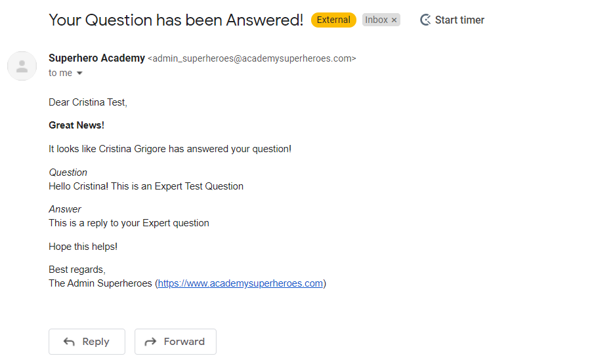Open the academysuperheroes.com link
The width and height of the screenshot is (594, 364).
coord(240,283)
